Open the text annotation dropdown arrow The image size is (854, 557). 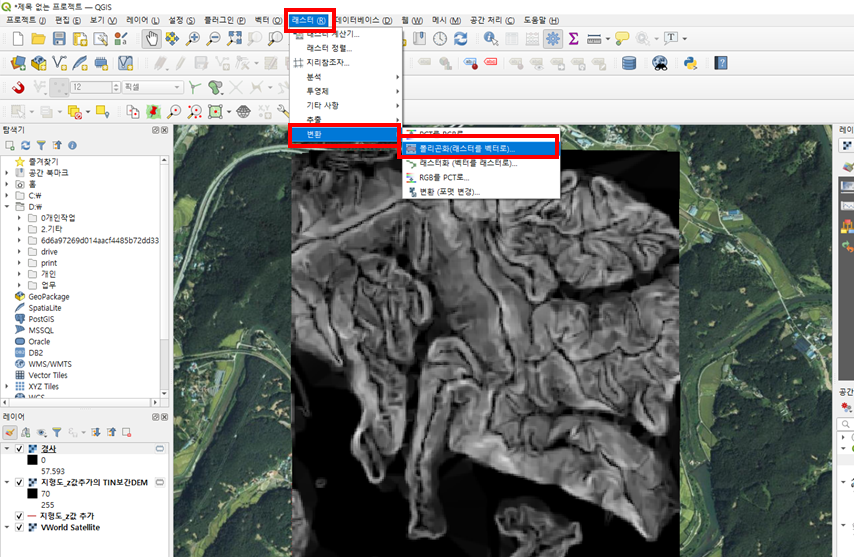[x=685, y=39]
